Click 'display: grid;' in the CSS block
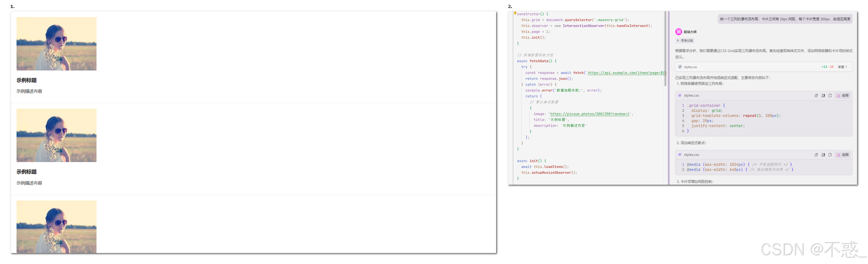Image resolution: width=868 pixels, height=264 pixels. [707, 111]
